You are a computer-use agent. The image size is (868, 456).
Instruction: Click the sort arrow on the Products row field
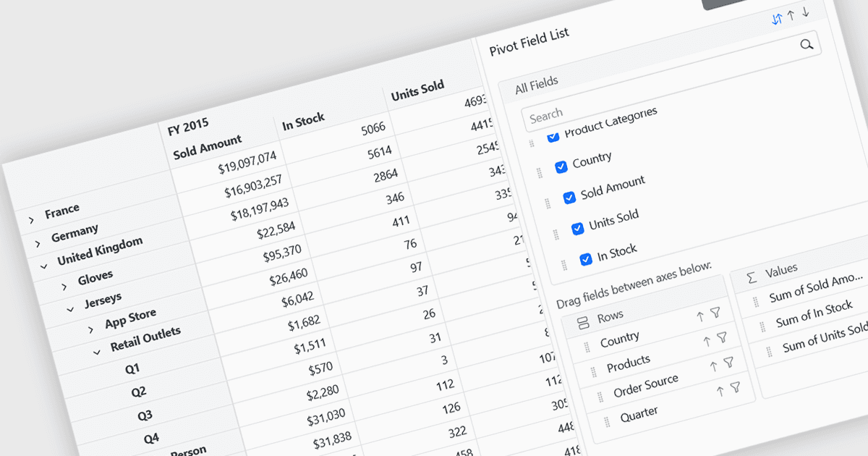pos(707,342)
